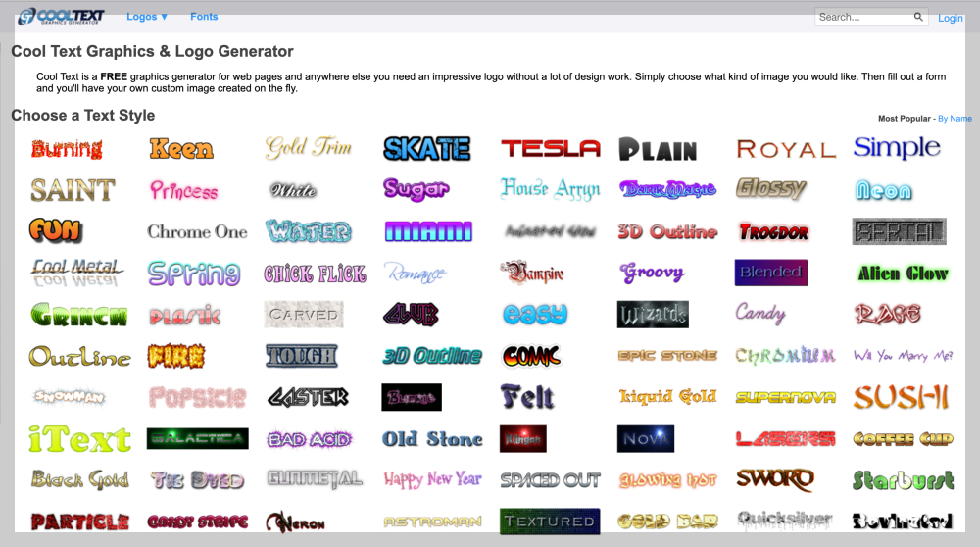The height and width of the screenshot is (547, 980).
Task: Pick the Vampire logo style
Action: tap(532, 273)
